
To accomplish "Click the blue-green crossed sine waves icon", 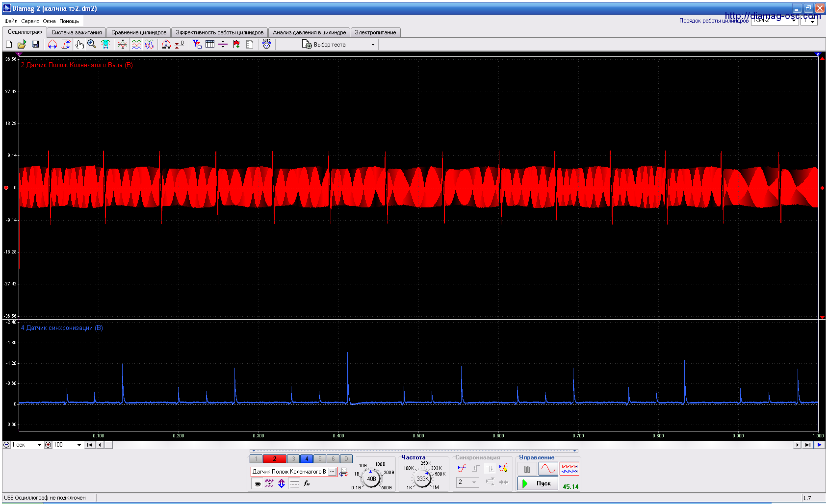I will (149, 44).
